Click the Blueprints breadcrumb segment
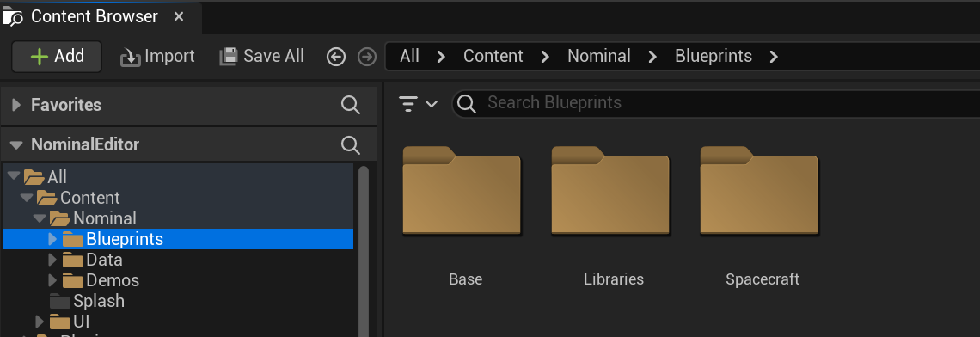The width and height of the screenshot is (980, 337). click(x=714, y=56)
